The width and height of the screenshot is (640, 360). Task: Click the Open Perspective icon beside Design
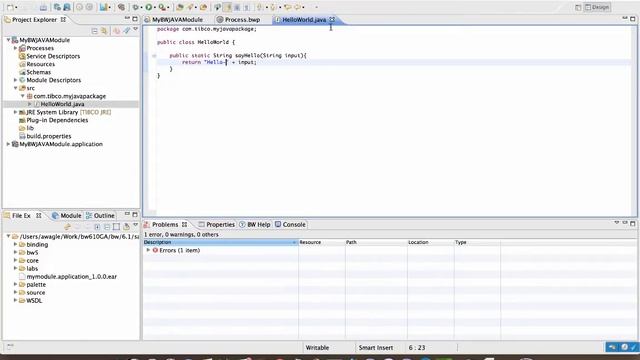(578, 7)
